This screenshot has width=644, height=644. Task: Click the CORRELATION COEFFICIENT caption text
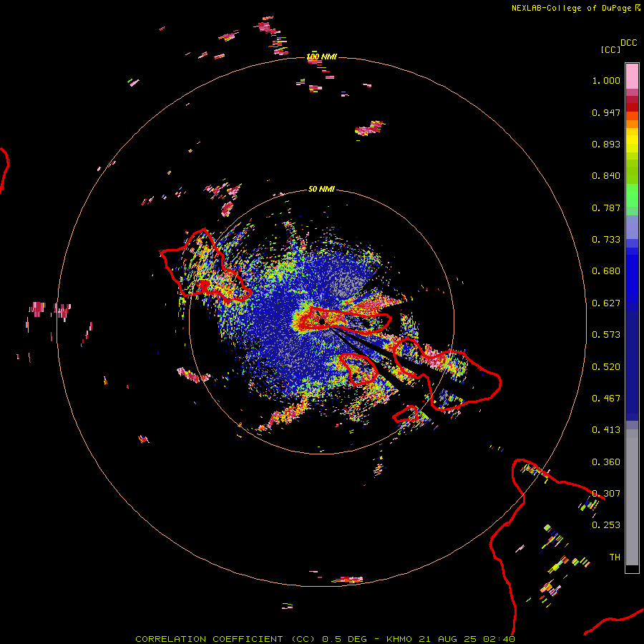[209, 639]
